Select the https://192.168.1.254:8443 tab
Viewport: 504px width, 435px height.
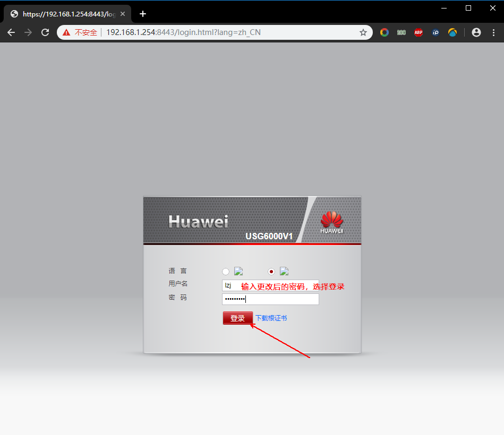[67, 14]
